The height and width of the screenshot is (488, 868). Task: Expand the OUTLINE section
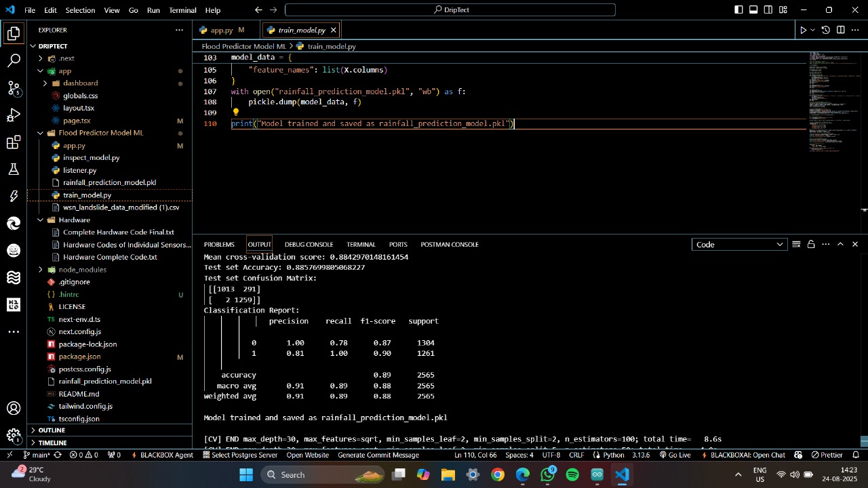click(52, 430)
